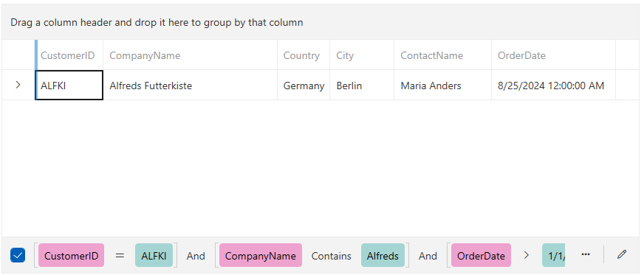Screen dimensions: 644x275
Task: Click the pink CustomerID filter field
Action: point(72,255)
